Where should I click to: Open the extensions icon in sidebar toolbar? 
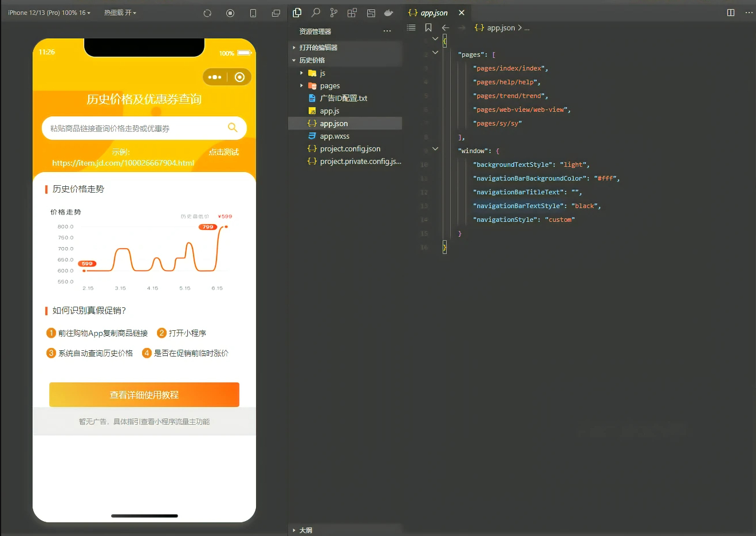click(352, 13)
